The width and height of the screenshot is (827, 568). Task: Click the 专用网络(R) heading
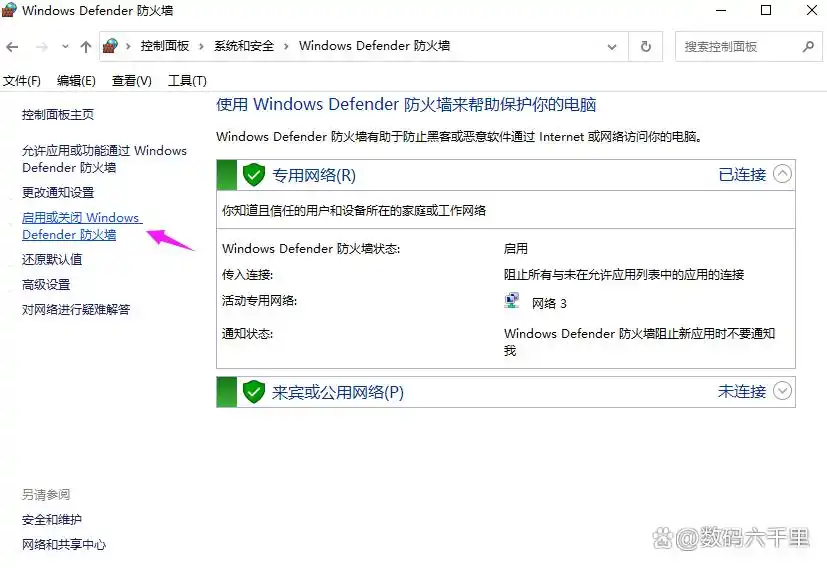tap(314, 175)
